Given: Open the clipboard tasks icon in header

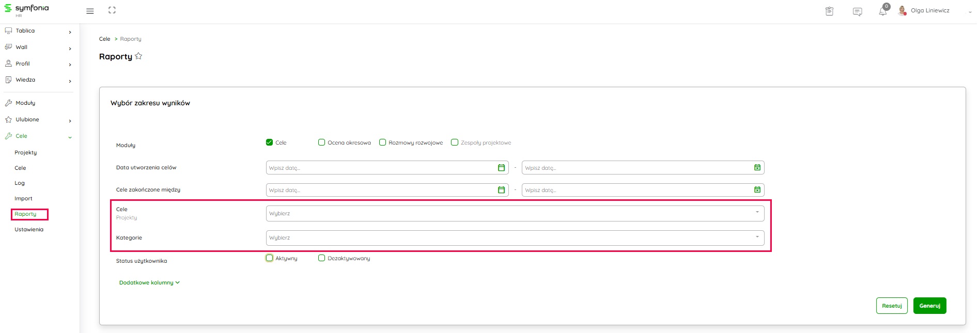Looking at the screenshot, I should (829, 11).
